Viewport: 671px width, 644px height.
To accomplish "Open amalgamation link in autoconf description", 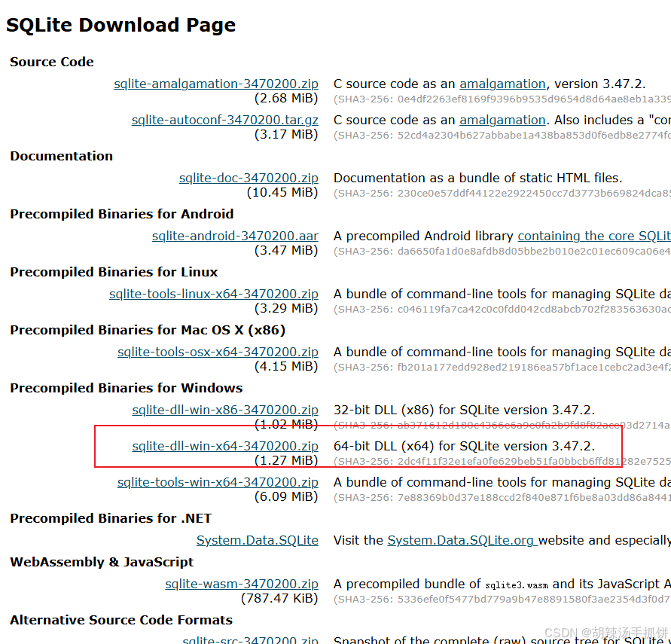I will click(503, 120).
